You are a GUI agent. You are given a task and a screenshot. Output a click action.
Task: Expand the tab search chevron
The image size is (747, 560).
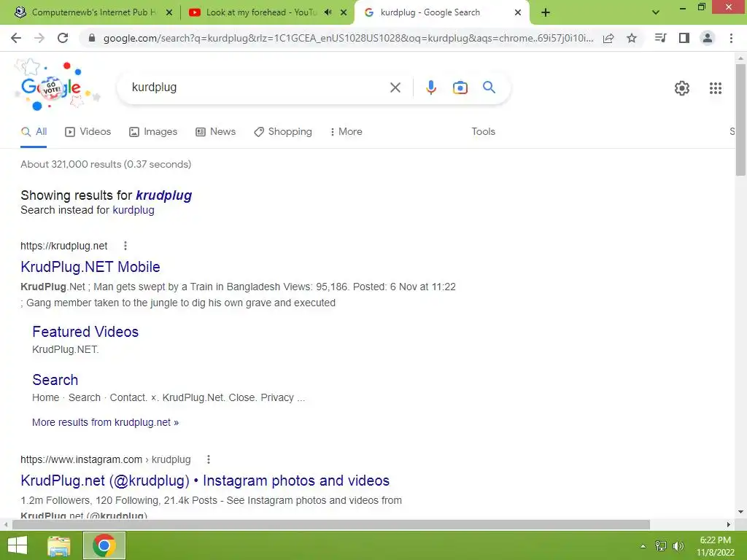[x=656, y=12]
